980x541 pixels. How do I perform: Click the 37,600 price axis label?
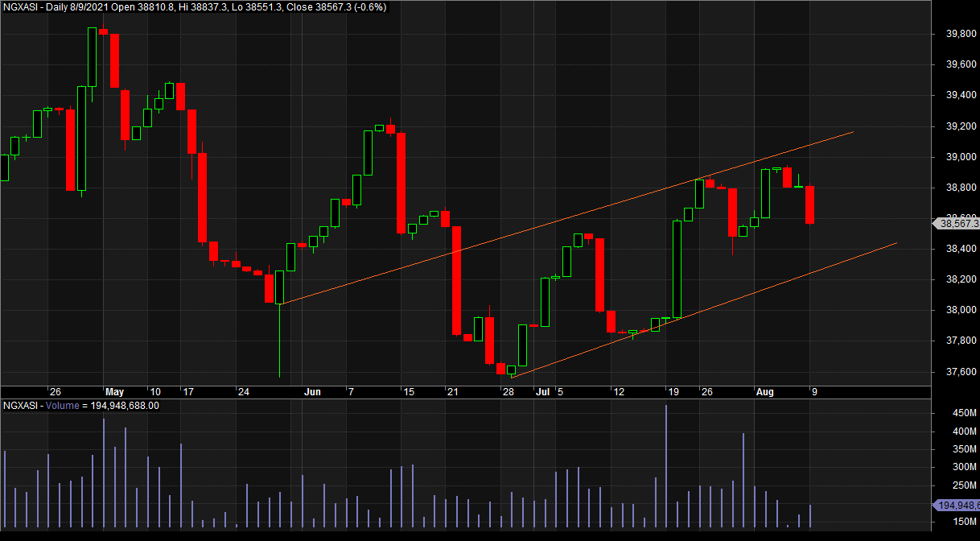[x=953, y=372]
